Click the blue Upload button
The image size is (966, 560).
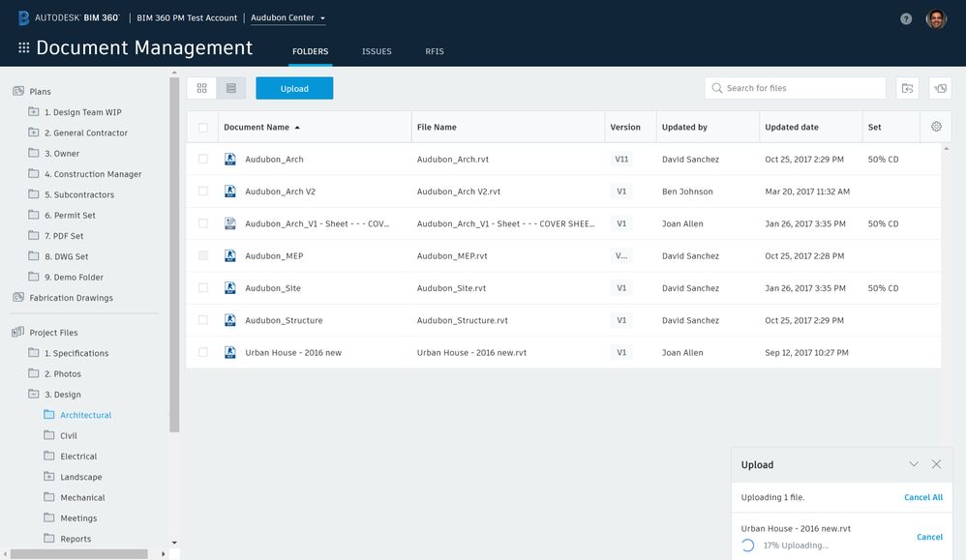[294, 88]
